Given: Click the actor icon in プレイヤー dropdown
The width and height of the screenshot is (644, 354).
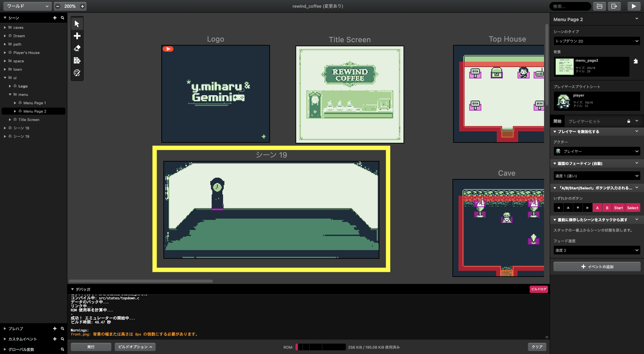Looking at the screenshot, I should [x=558, y=151].
